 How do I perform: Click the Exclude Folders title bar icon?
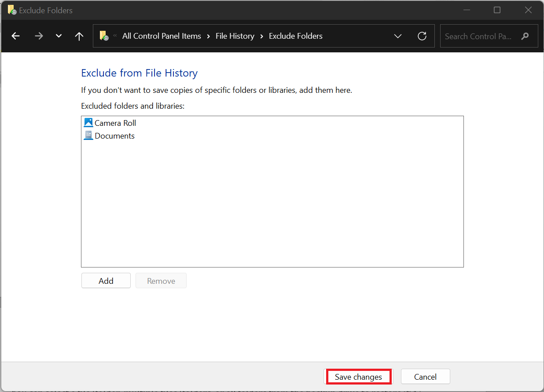[12, 10]
